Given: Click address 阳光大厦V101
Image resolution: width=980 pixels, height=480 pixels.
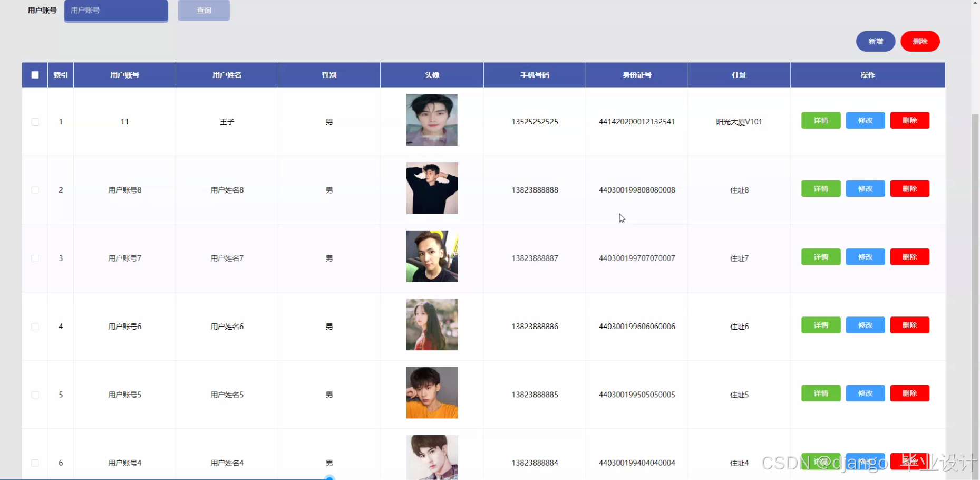Looking at the screenshot, I should 739,122.
